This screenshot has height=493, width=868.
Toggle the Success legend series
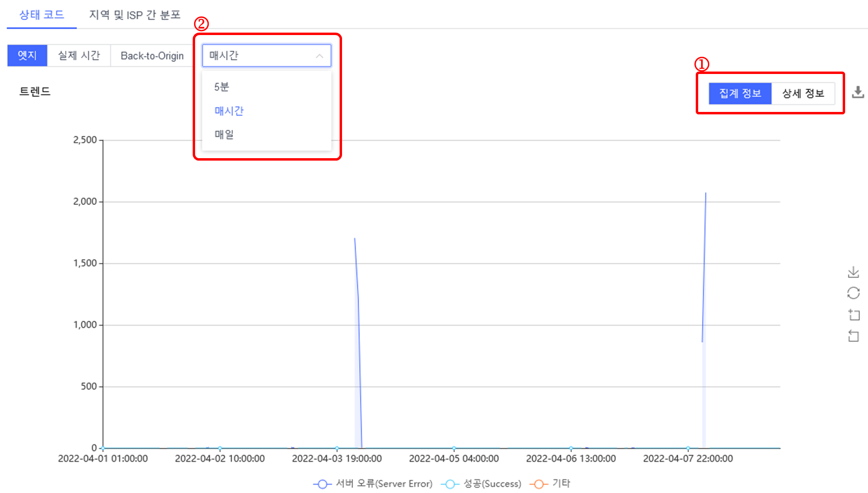pos(481,484)
